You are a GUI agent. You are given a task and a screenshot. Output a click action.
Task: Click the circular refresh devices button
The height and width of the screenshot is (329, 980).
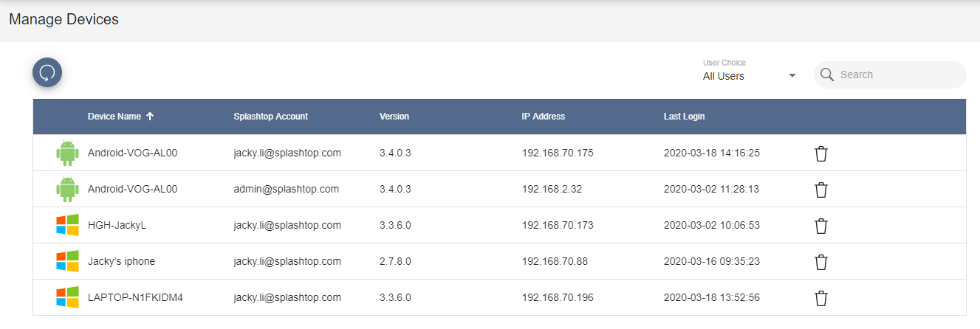47,72
